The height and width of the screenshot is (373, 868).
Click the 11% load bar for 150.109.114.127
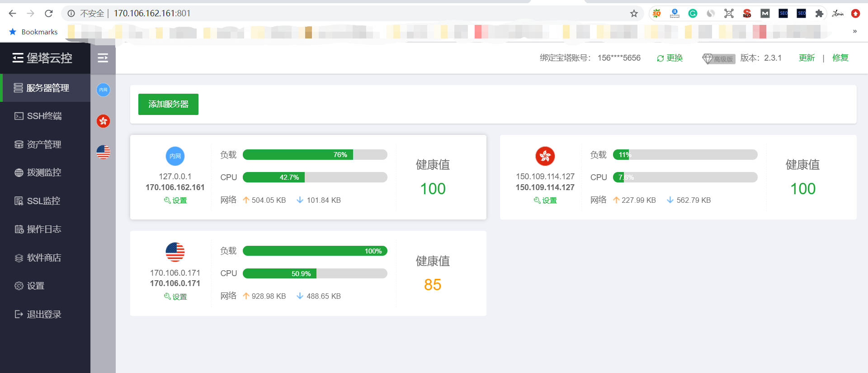685,155
